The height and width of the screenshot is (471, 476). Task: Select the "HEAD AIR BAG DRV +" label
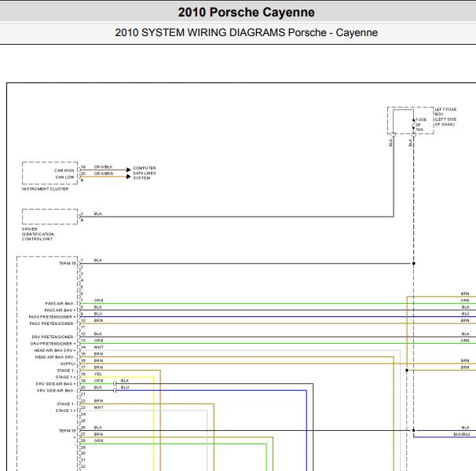tap(55, 351)
